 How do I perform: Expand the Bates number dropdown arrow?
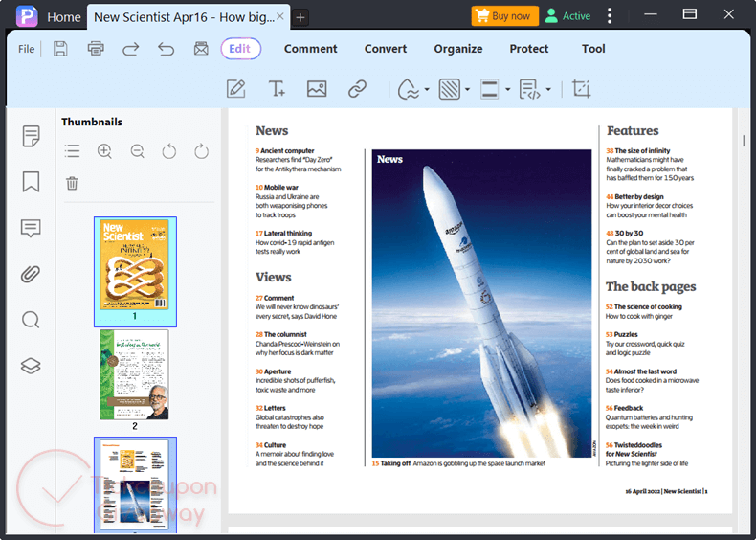pos(548,90)
